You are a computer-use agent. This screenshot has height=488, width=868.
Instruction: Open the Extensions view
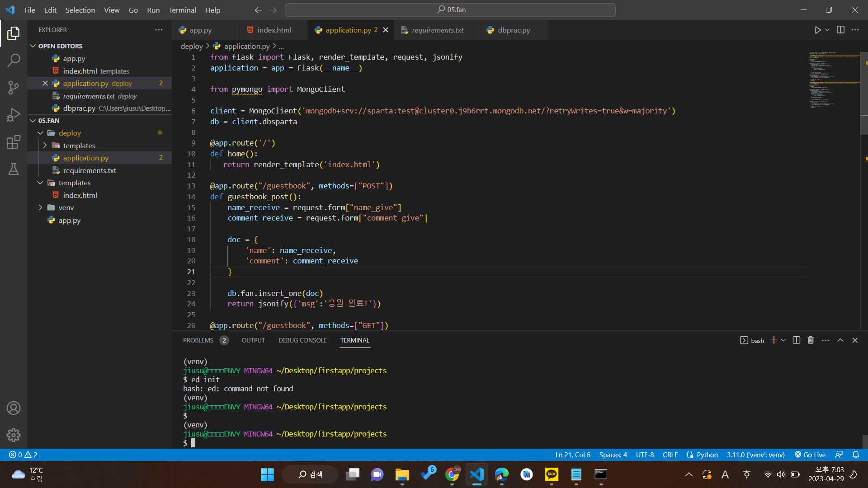[x=14, y=142]
